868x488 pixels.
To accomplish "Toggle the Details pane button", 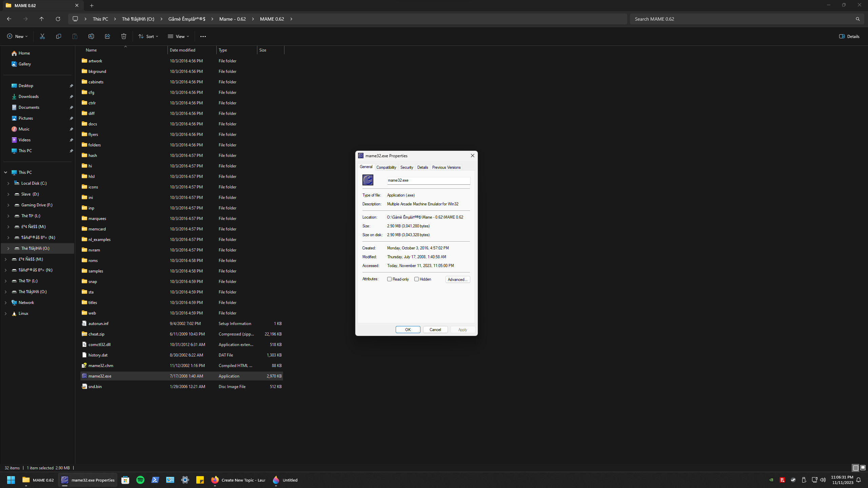I will [849, 36].
